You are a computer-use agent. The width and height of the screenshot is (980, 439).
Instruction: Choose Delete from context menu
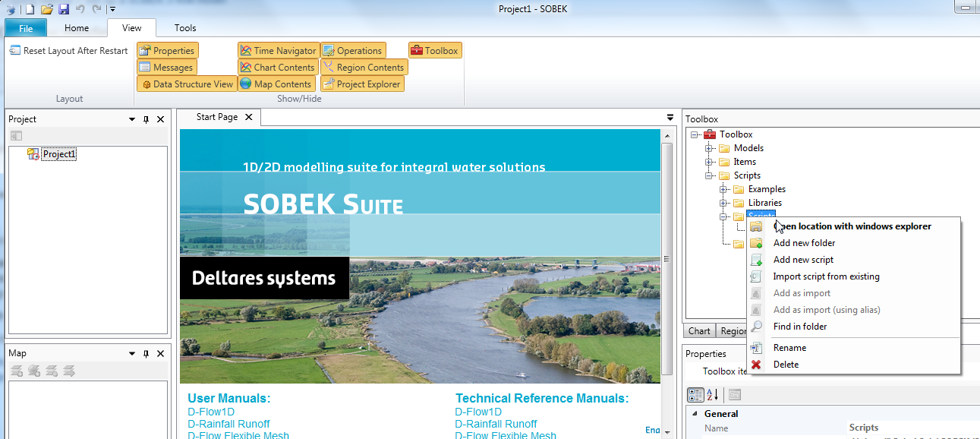[853, 365]
